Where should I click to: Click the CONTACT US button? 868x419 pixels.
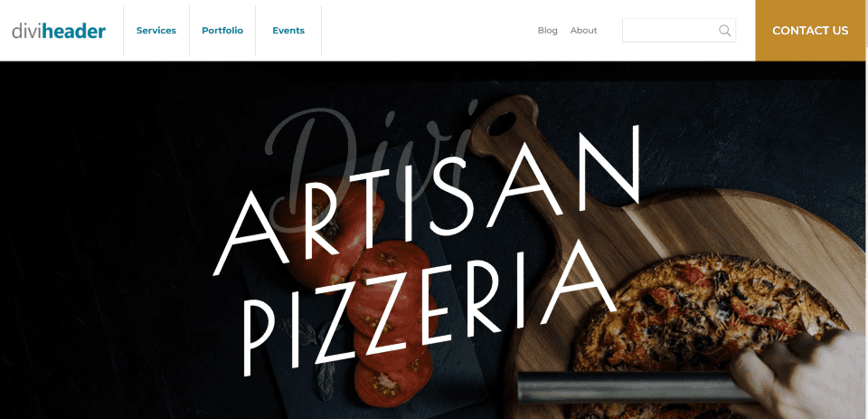[810, 31]
